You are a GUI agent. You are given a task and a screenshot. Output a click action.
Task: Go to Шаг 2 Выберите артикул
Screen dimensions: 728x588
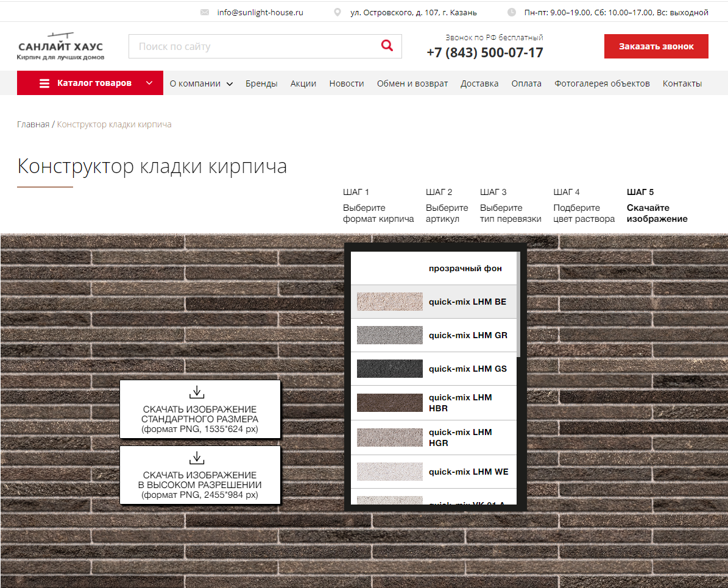[x=447, y=205]
